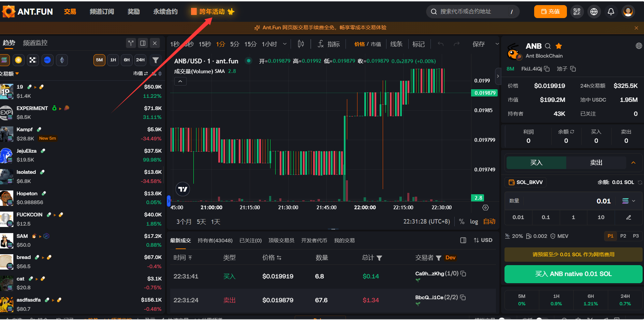Click the 跨年活动 event link
644x320 pixels.
click(213, 12)
